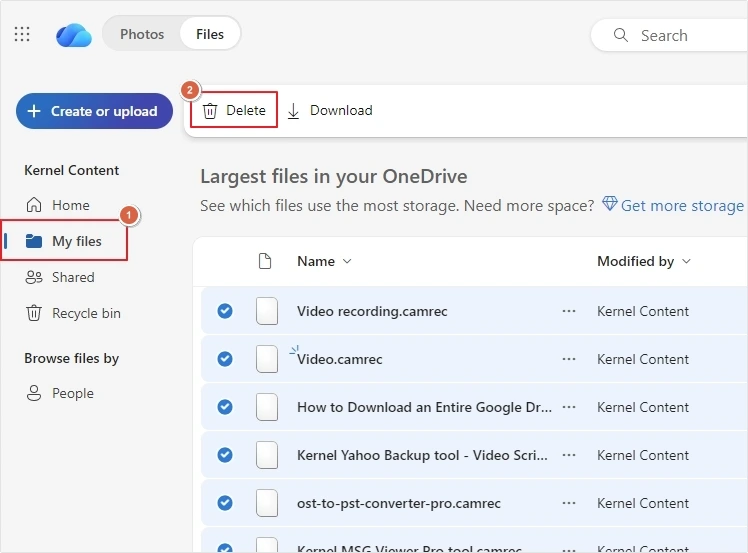Screen dimensions: 748x553
Task: Click the Kernel Content account heading in sidebar
Action: (x=72, y=170)
